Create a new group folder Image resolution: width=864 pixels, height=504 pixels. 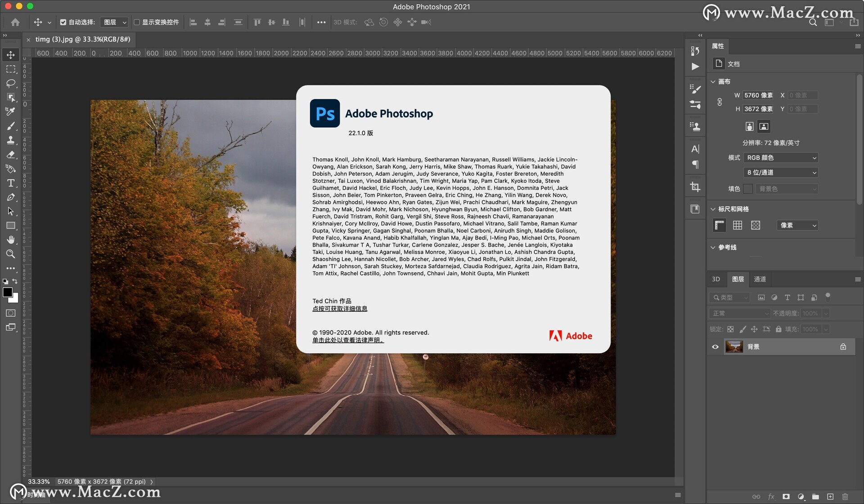point(815,496)
